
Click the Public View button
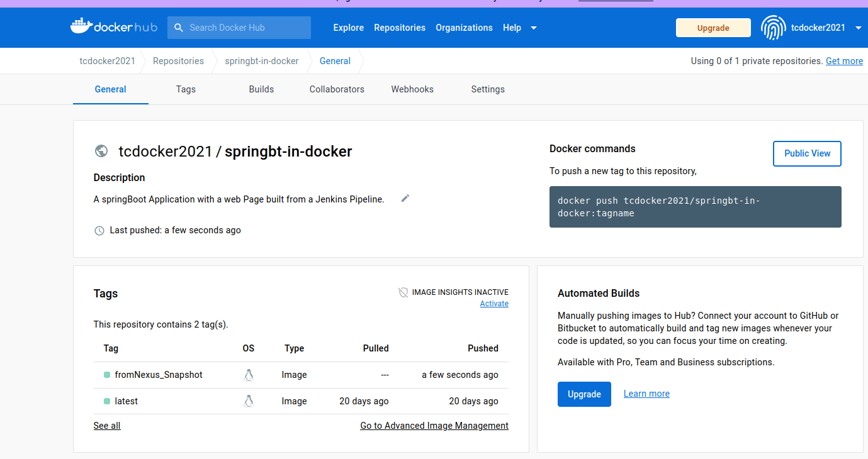[x=807, y=153]
